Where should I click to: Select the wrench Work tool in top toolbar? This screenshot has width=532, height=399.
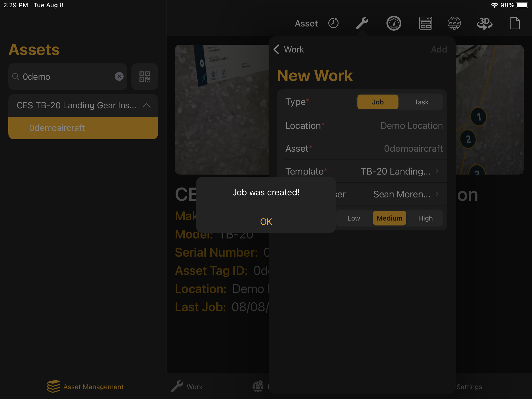pos(363,23)
